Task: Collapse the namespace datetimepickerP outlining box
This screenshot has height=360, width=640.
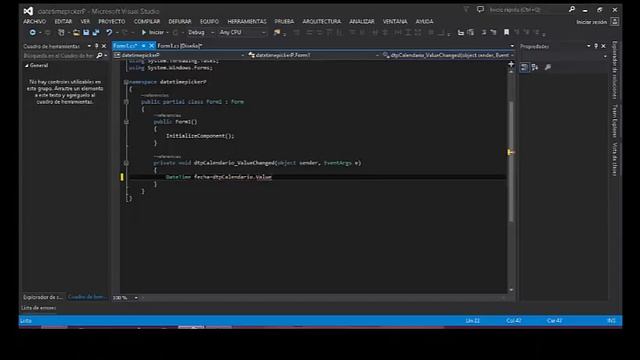Action: [x=126, y=82]
